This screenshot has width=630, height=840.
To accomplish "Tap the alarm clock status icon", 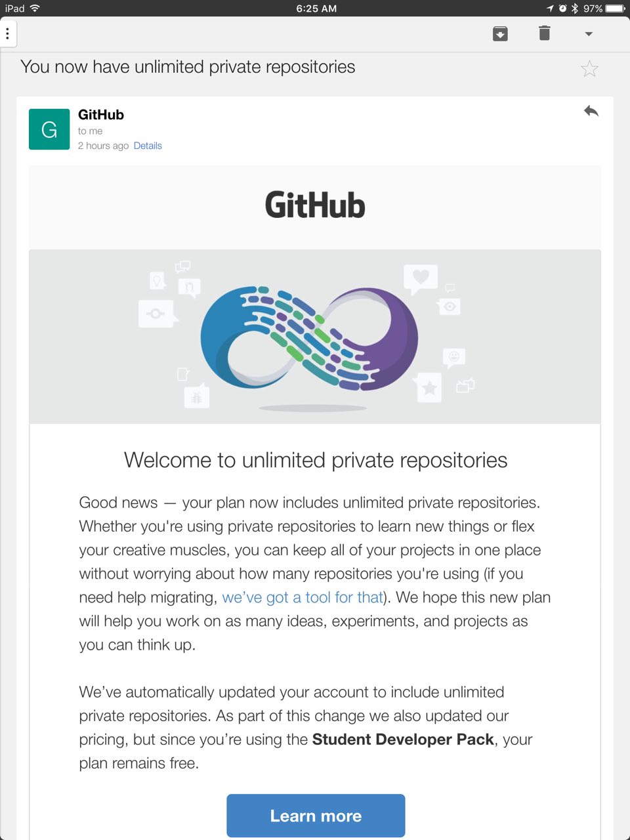I will (562, 9).
